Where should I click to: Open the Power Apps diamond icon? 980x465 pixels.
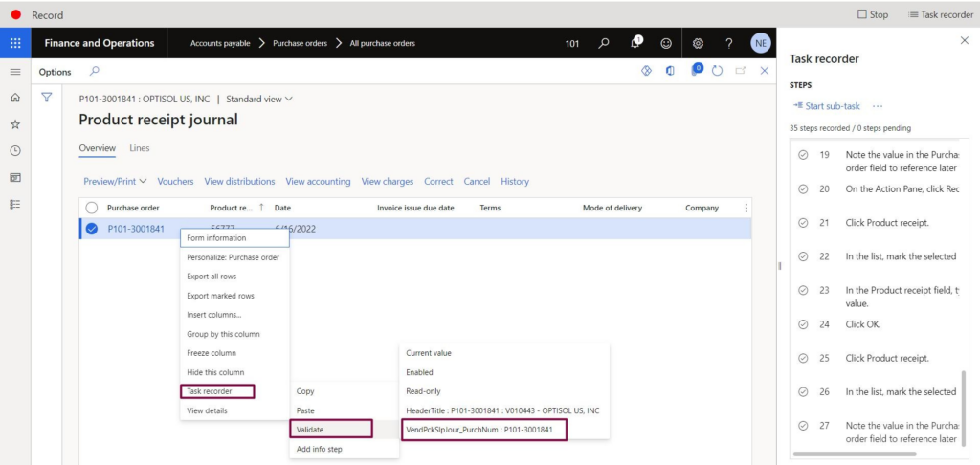[x=647, y=71]
